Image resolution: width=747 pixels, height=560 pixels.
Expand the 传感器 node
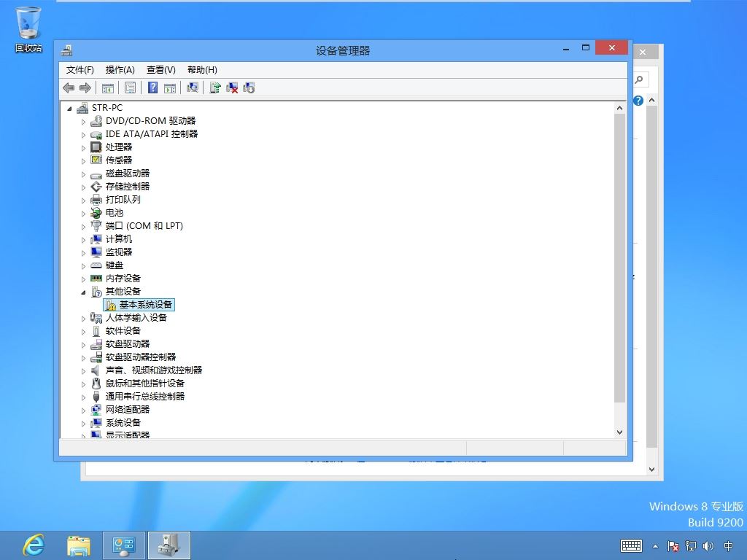coord(83,161)
